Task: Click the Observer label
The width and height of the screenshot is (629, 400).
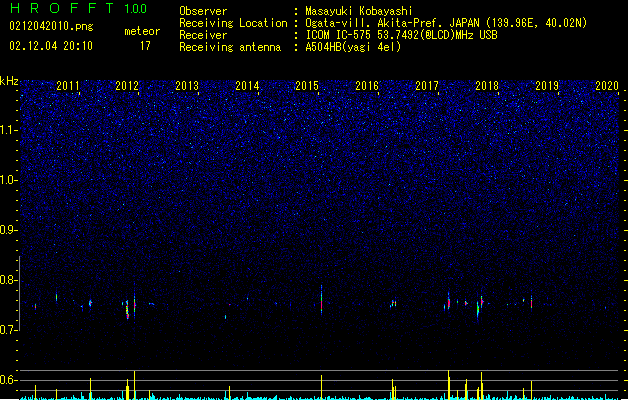Action: (x=203, y=11)
